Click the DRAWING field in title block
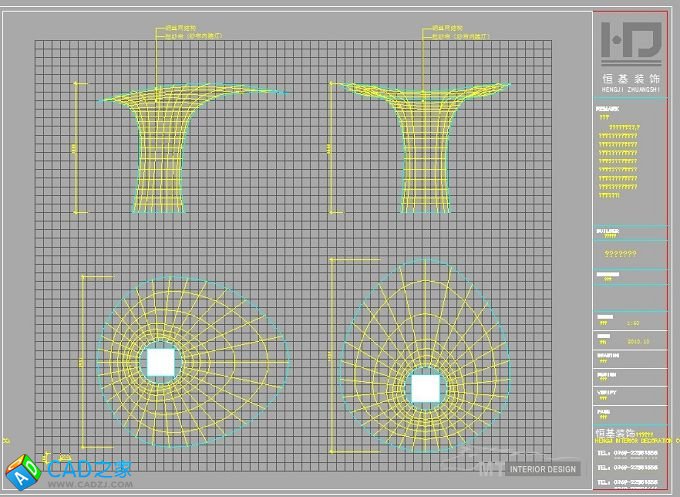680x497 pixels. [x=608, y=354]
